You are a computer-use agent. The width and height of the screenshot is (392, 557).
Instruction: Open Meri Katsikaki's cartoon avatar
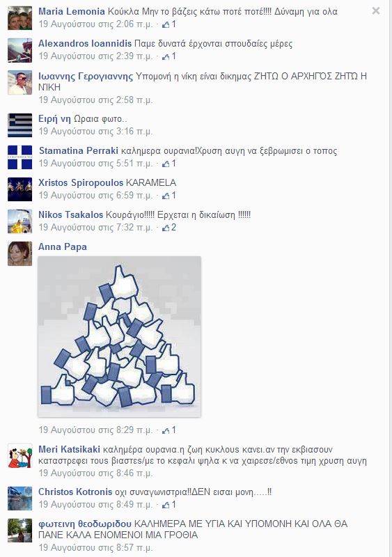pyautogui.click(x=20, y=456)
